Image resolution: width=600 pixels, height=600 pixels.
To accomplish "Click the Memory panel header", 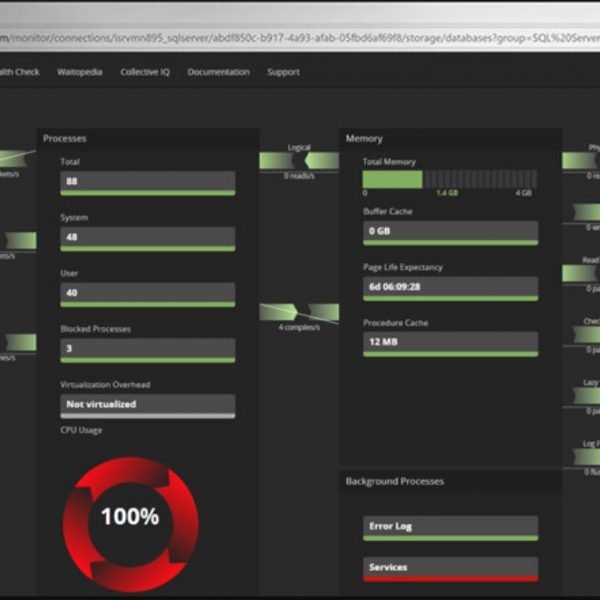I will coord(451,139).
